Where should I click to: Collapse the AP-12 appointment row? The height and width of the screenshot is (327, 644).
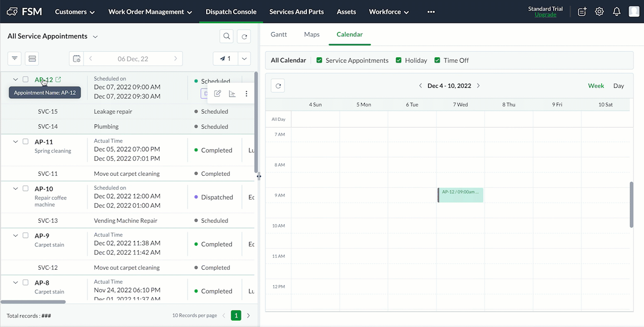click(x=16, y=80)
